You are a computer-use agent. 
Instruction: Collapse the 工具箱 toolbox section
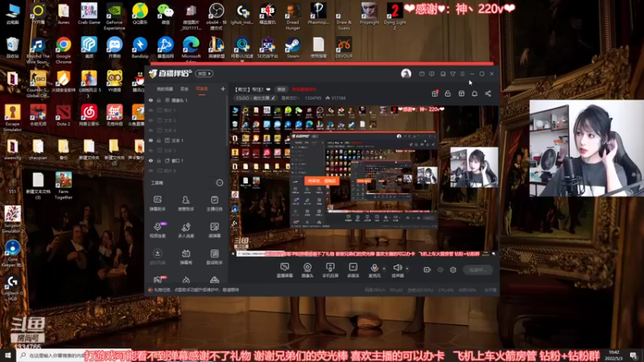pos(220,183)
